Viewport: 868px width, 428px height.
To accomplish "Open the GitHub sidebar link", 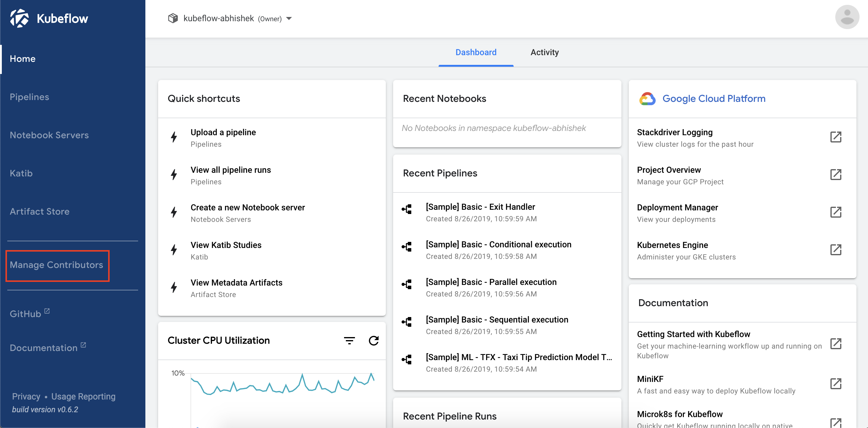I will [25, 314].
